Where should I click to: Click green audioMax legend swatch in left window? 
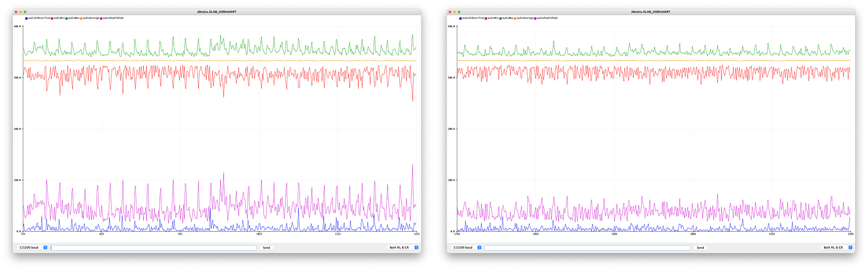(x=67, y=18)
